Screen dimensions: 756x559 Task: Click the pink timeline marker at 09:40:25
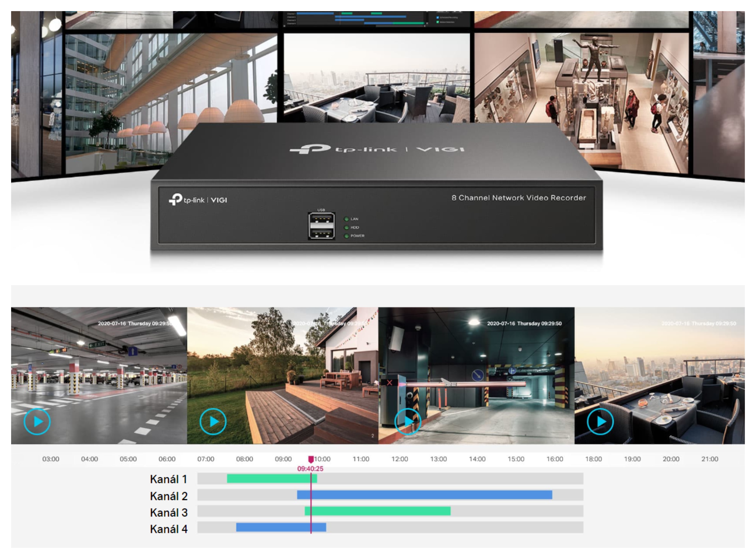tap(311, 459)
